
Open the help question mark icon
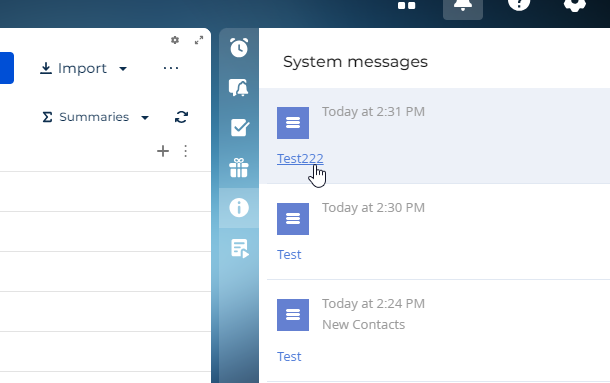tap(519, 4)
